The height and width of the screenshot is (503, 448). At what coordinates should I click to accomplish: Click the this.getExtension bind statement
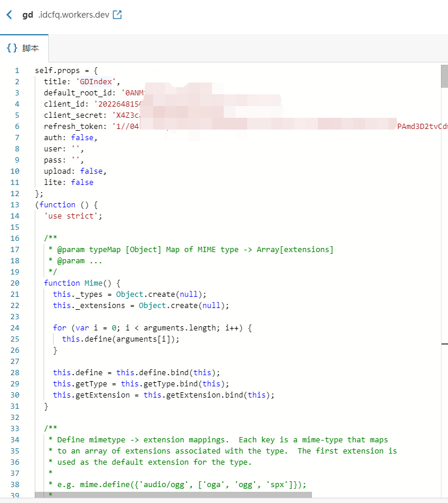point(164,395)
